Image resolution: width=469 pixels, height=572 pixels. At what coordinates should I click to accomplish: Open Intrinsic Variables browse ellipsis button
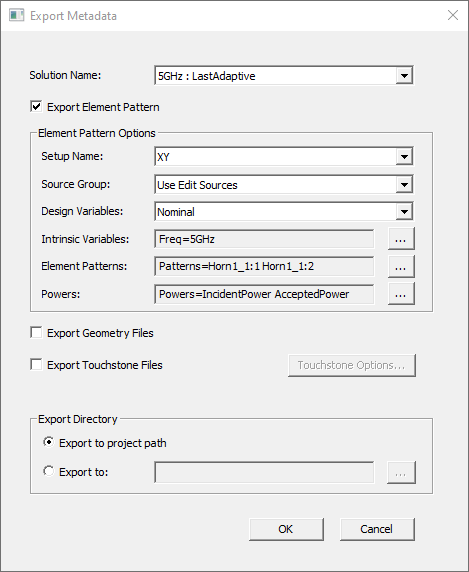pos(401,239)
